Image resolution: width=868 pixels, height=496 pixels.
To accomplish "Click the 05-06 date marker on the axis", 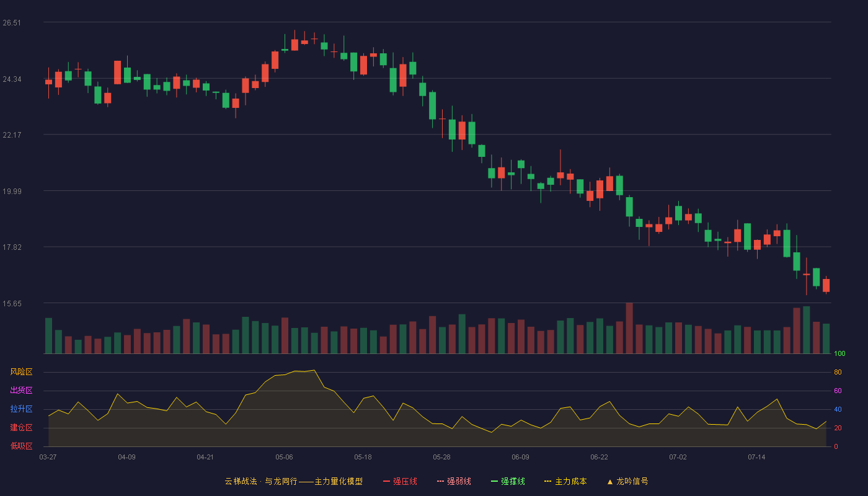I will click(x=284, y=457).
